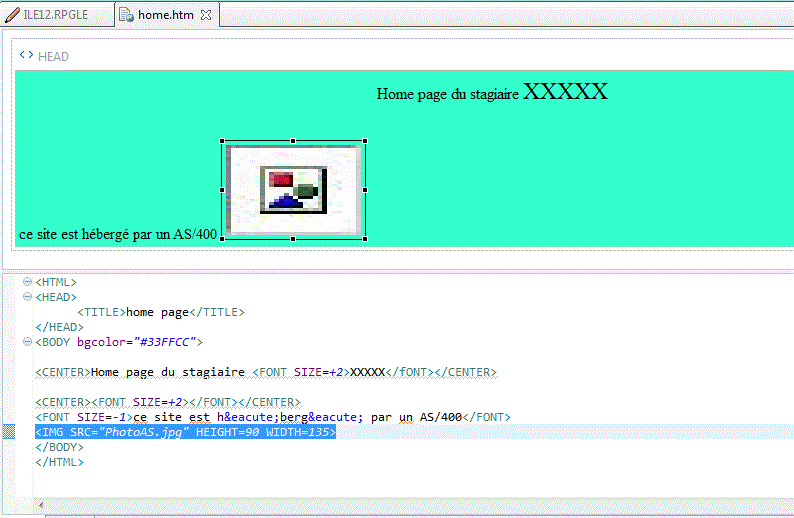This screenshot has width=794, height=518.
Task: Click the top-middle handle of the selected image
Action: [293, 141]
